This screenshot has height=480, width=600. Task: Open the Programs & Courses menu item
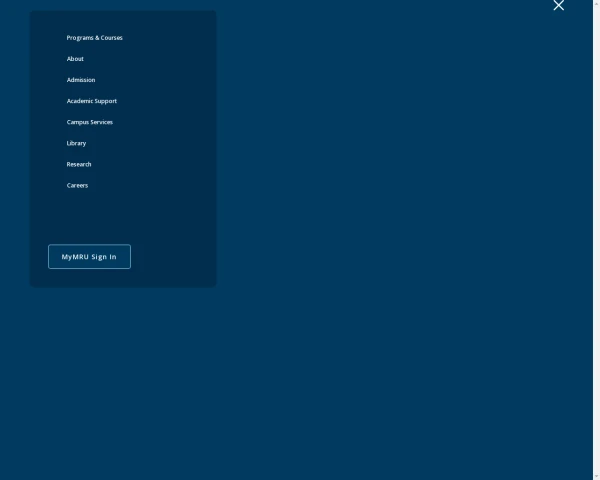coord(94,38)
